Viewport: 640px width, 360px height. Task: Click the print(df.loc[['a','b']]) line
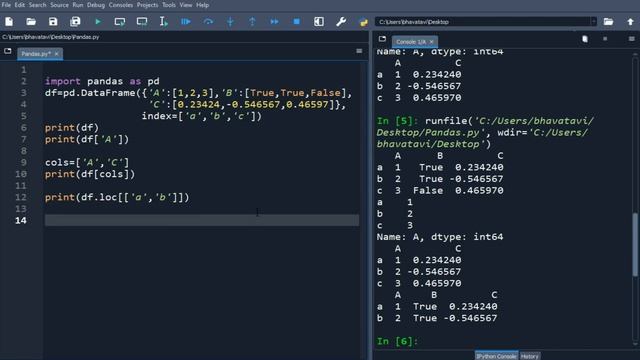(x=117, y=197)
